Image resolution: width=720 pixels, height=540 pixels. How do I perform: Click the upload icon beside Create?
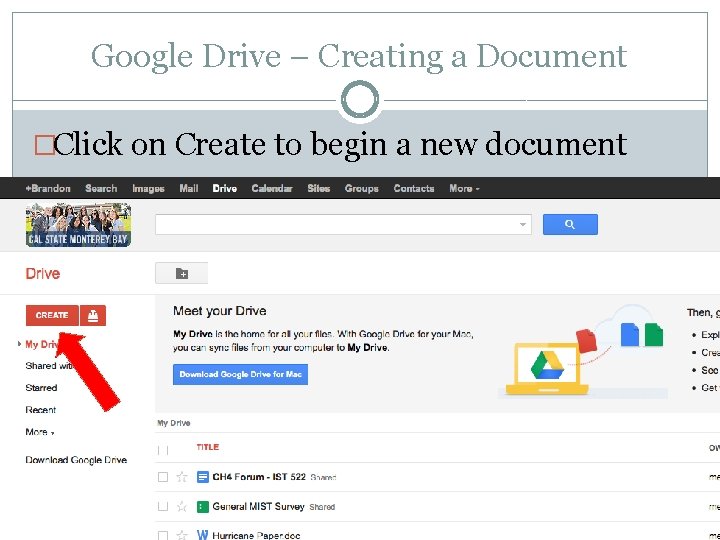(93, 315)
